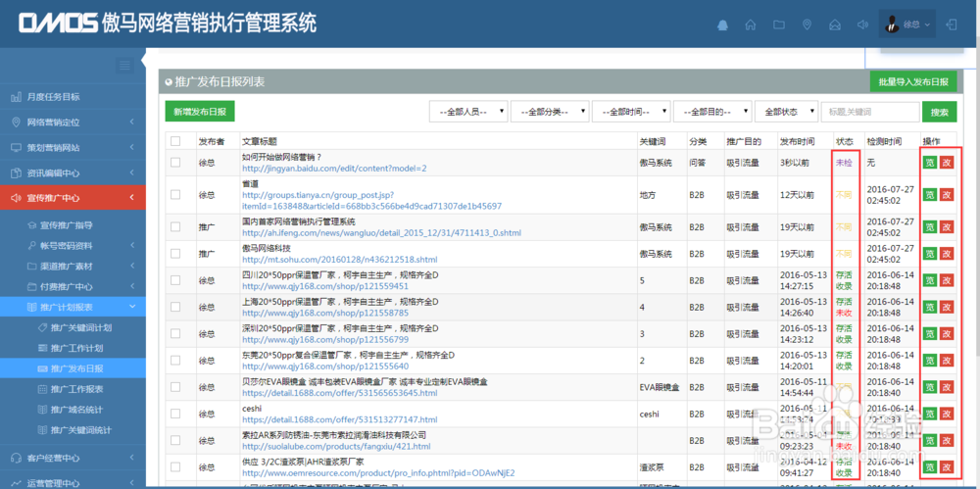The image size is (980, 489).
Task: Check the box for 省道 row
Action: point(175,195)
